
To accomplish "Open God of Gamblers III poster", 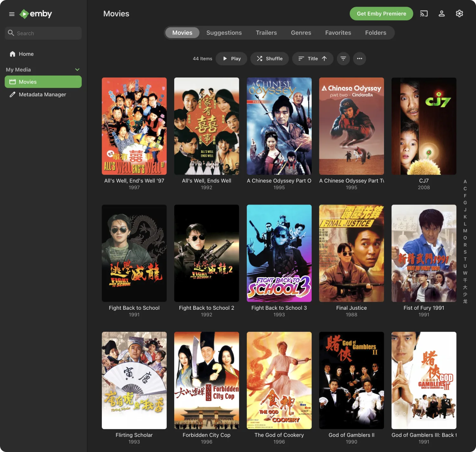I will point(424,381).
